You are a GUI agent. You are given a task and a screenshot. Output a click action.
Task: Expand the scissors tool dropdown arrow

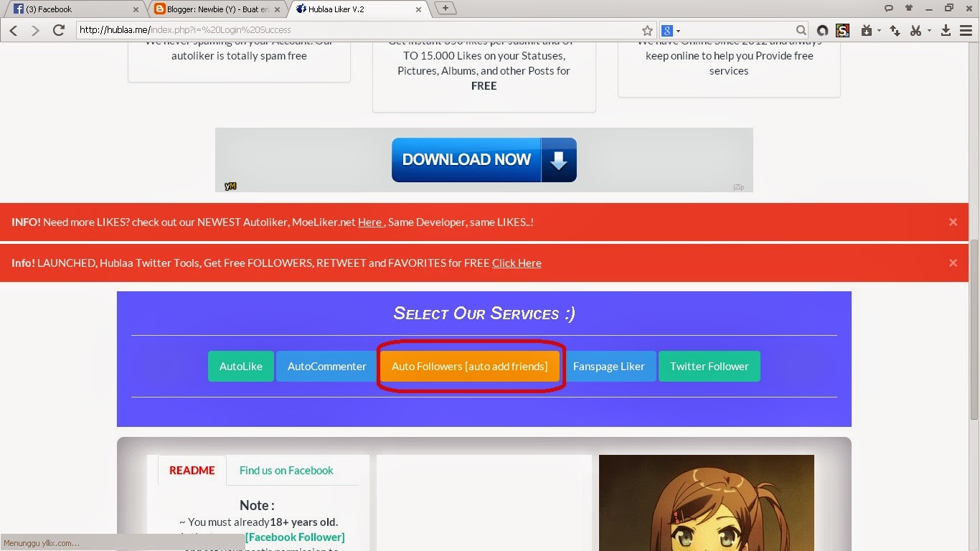point(929,31)
